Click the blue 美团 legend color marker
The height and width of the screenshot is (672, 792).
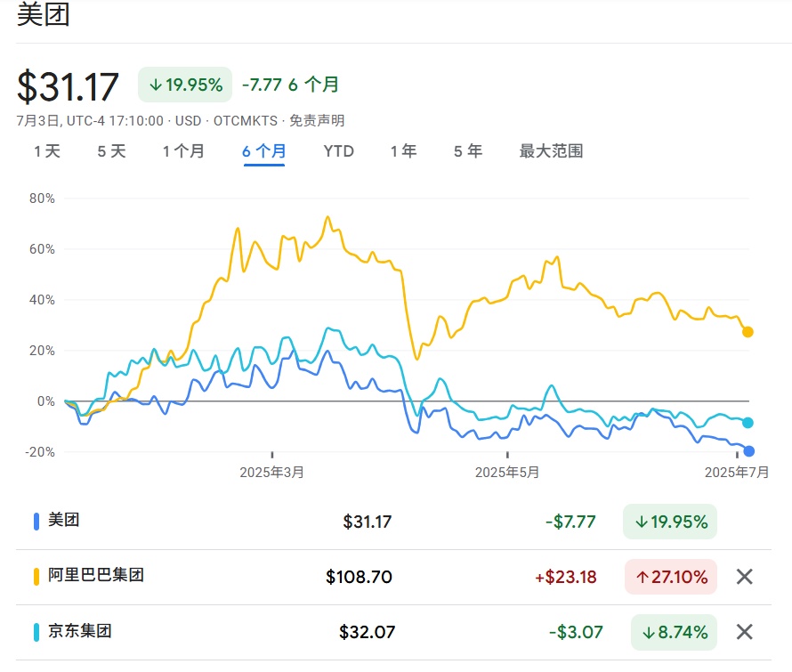pyautogui.click(x=36, y=522)
